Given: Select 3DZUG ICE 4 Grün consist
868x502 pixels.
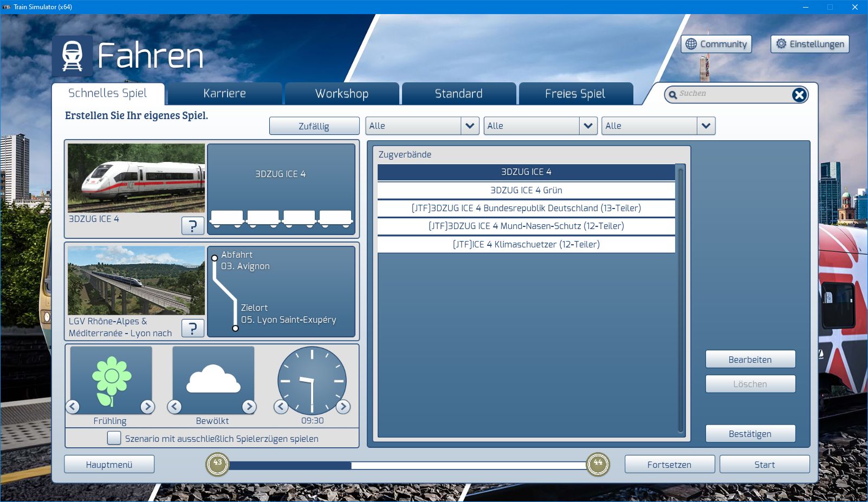Looking at the screenshot, I should [526, 190].
